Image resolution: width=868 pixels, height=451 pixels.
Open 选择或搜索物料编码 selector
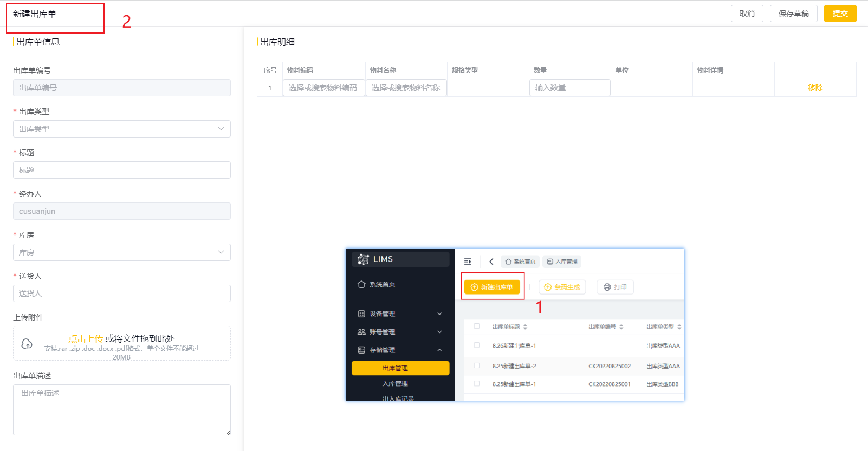323,88
